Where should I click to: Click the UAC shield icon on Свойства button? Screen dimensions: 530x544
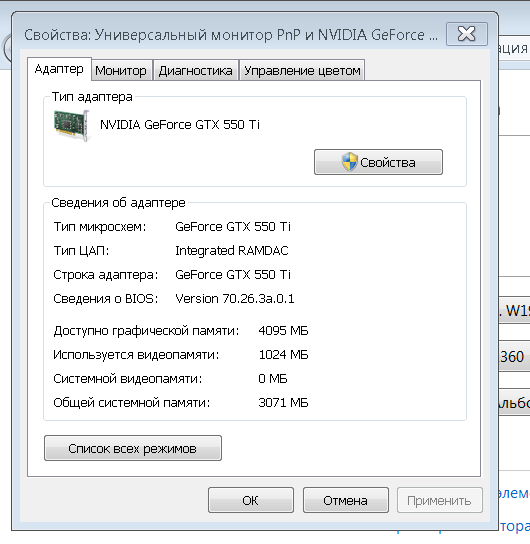pos(349,162)
